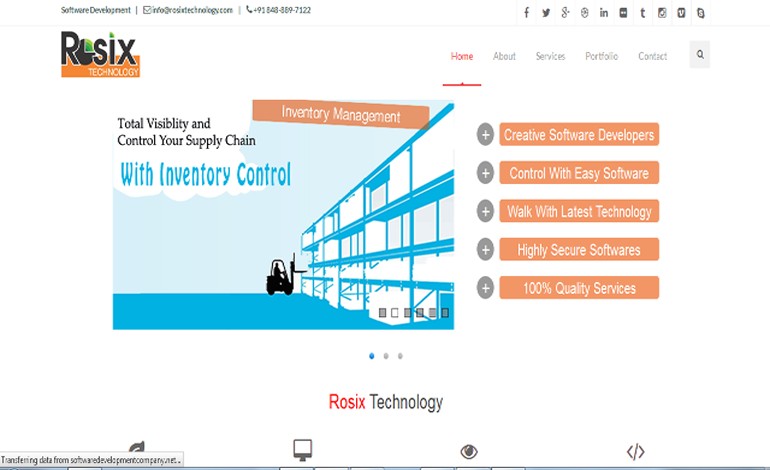The width and height of the screenshot is (770, 470).
Task: Click the Transferring data status bar message
Action: point(91,460)
